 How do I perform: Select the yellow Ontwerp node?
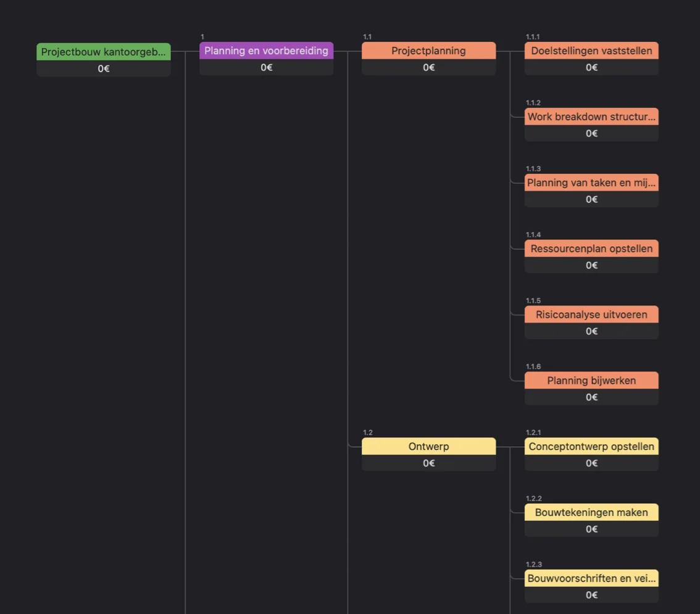point(428,446)
